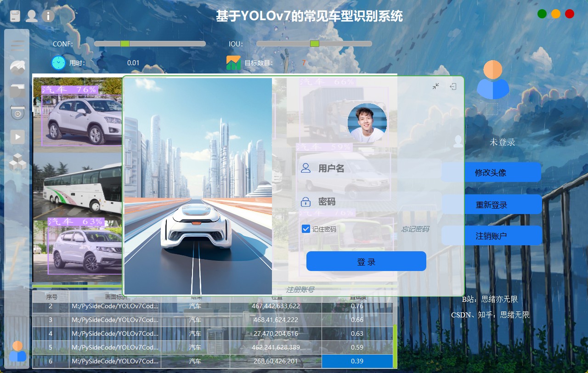Click the IOU slider handle
588x373 pixels.
coord(315,44)
